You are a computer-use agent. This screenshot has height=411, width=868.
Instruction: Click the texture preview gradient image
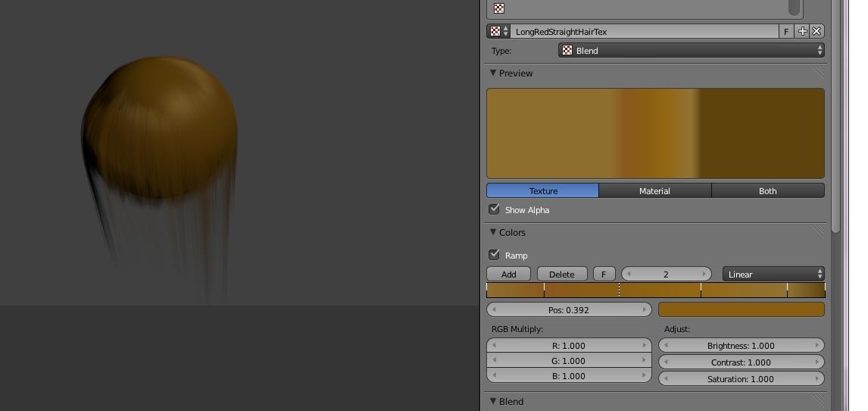[x=655, y=133]
